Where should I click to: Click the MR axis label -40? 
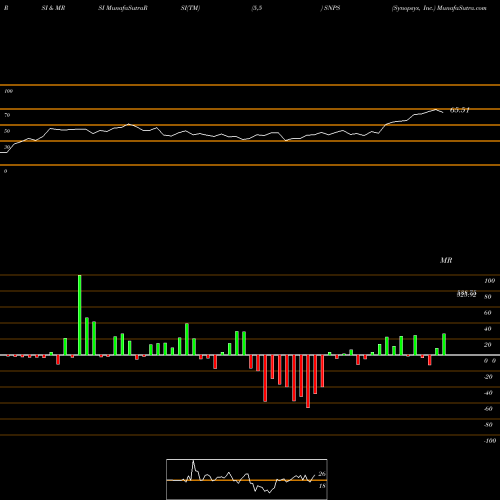pos(488,393)
